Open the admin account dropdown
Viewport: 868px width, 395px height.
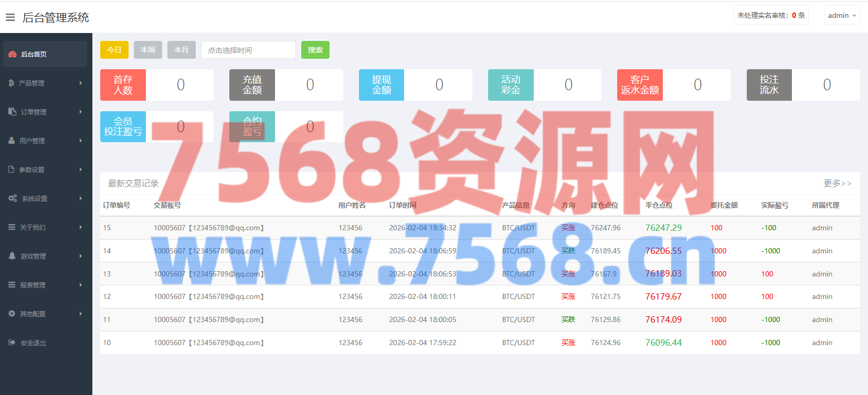(842, 16)
